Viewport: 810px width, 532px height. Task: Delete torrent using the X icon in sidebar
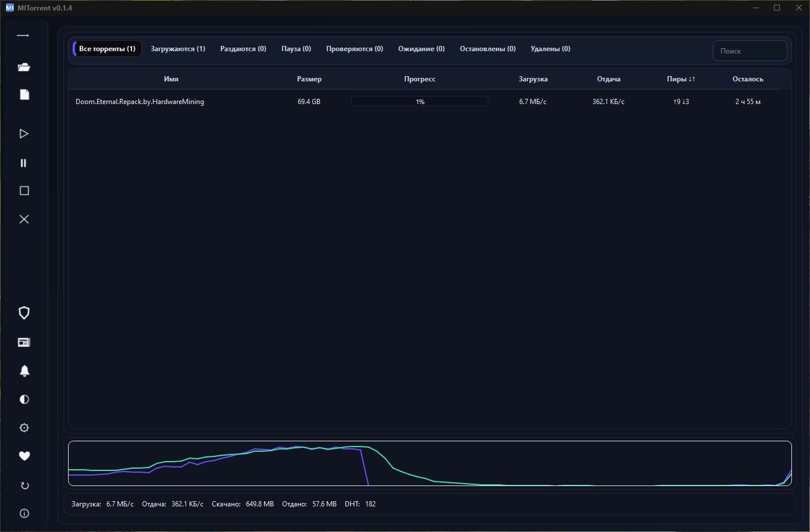[24, 219]
